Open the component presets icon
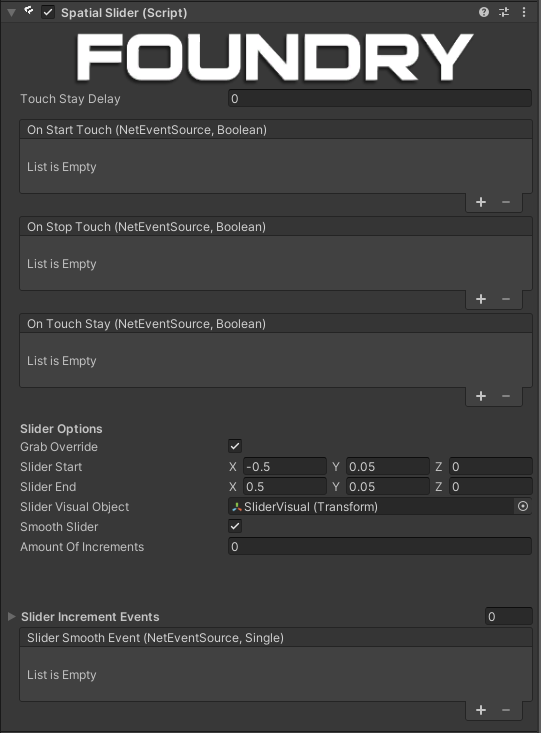The height and width of the screenshot is (733, 541). (x=504, y=12)
